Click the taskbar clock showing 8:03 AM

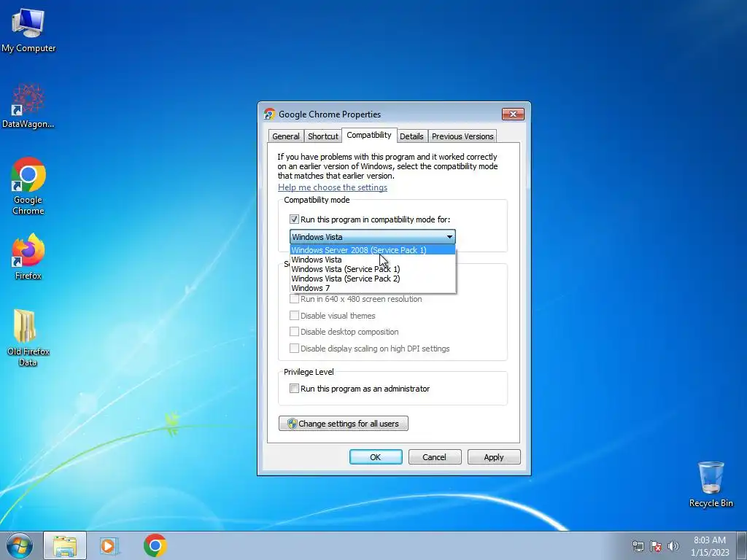point(709,545)
